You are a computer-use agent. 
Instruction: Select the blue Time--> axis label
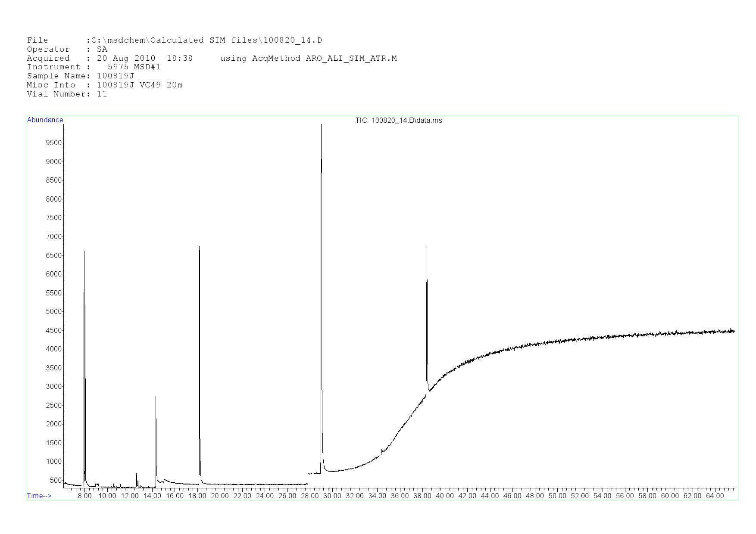point(39,496)
